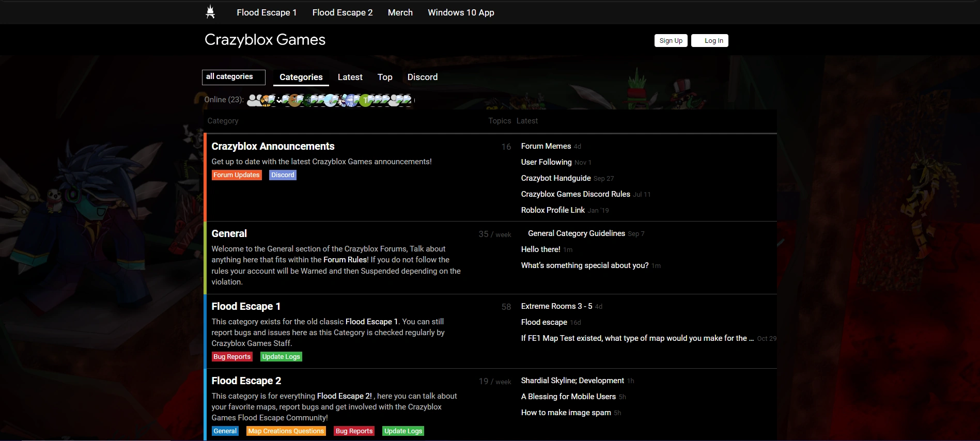The image size is (980, 441).
Task: Open the Crazyblox Games Discord Rules topic
Action: point(575,194)
